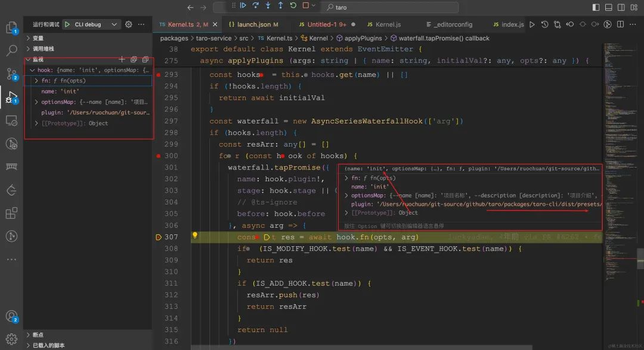Step into in debug toolbar

coord(268,6)
